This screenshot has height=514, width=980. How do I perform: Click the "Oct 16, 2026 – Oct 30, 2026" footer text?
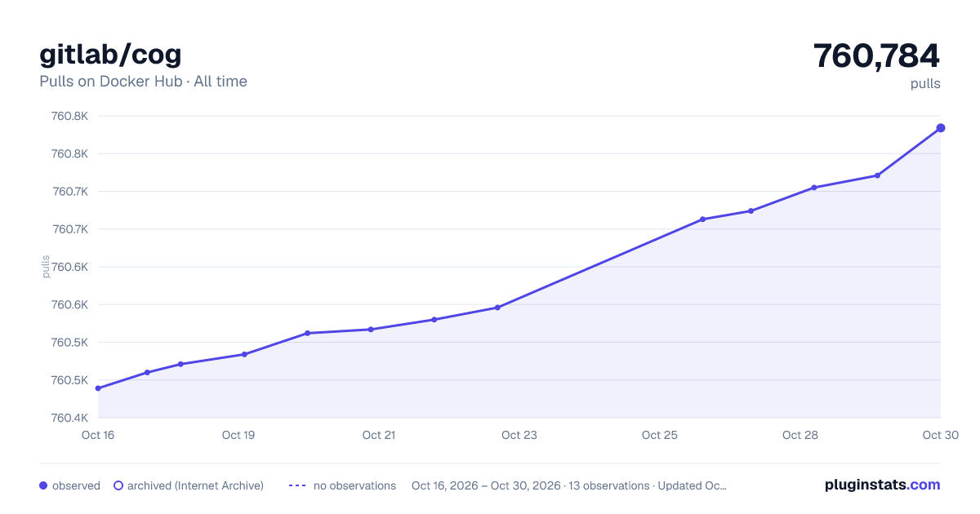486,485
